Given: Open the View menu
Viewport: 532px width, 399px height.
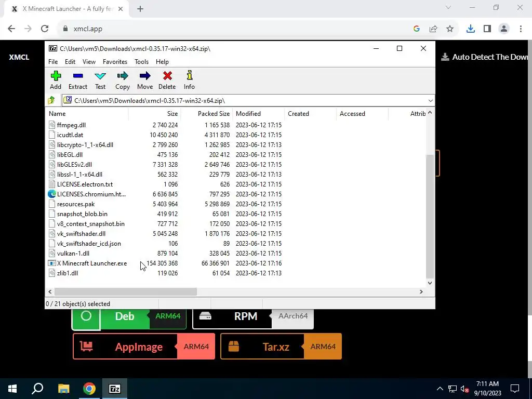Looking at the screenshot, I should click(89, 62).
